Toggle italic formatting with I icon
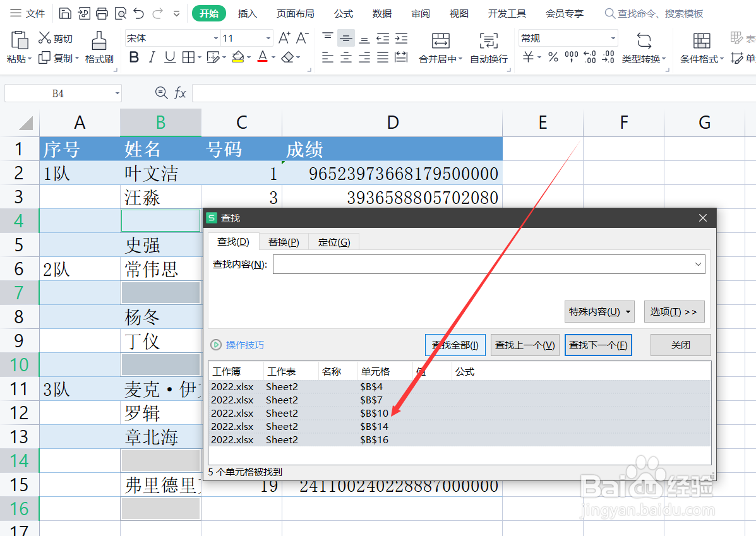 point(151,57)
